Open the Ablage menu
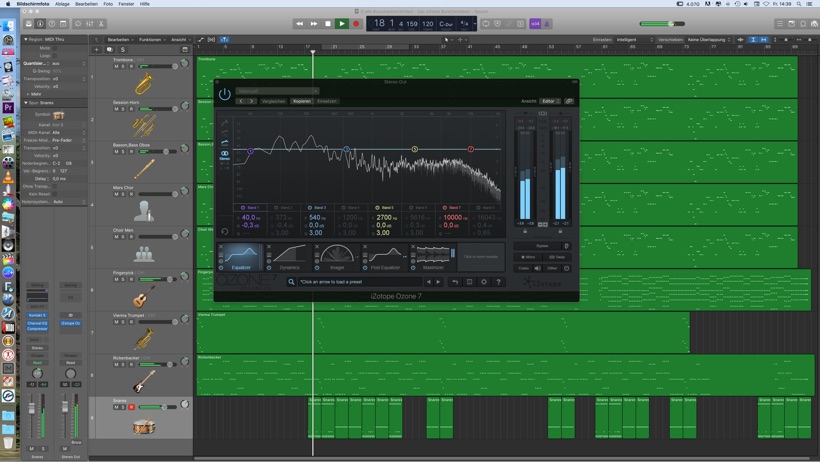820x462 pixels. tap(62, 4)
